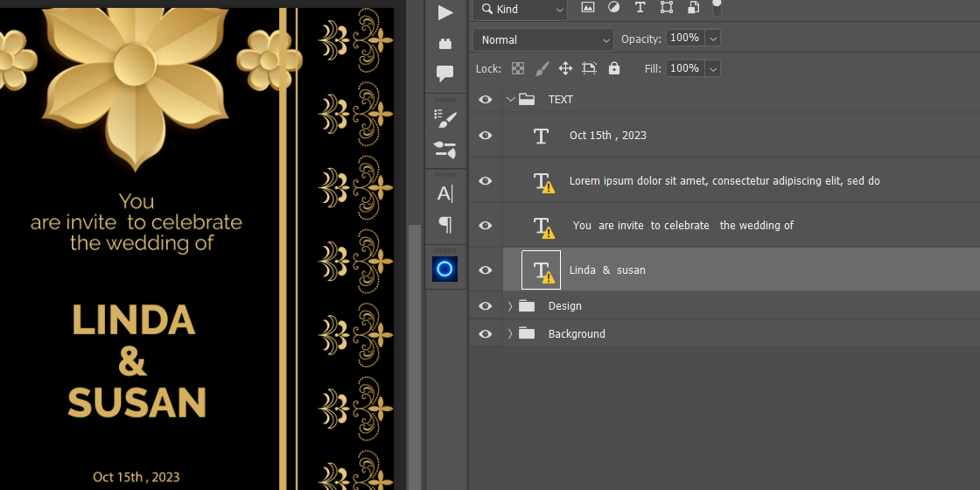980x490 pixels.
Task: Filter for adjustment layers icon
Action: [x=613, y=8]
